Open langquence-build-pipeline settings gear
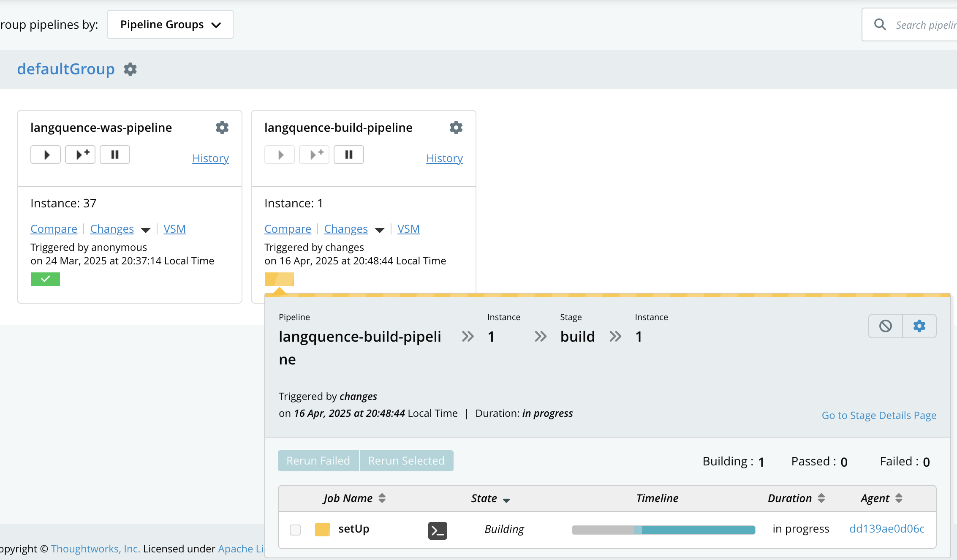The height and width of the screenshot is (560, 957). point(456,128)
